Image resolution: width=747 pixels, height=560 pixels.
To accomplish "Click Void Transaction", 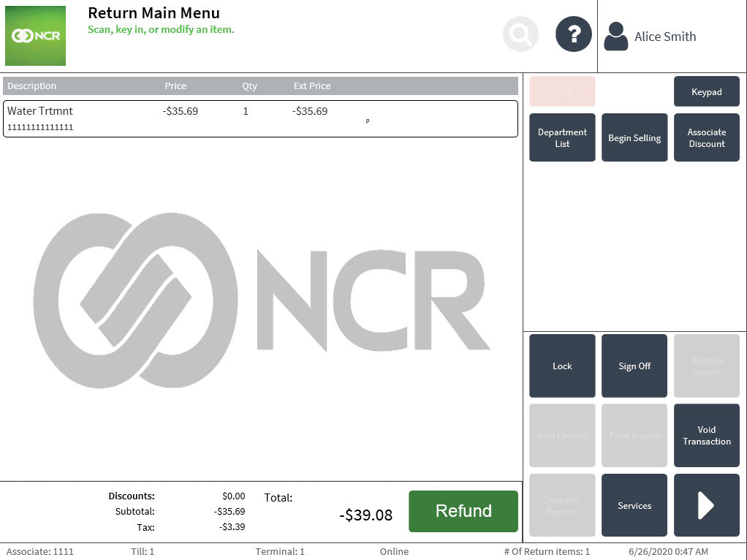I will click(x=707, y=436).
